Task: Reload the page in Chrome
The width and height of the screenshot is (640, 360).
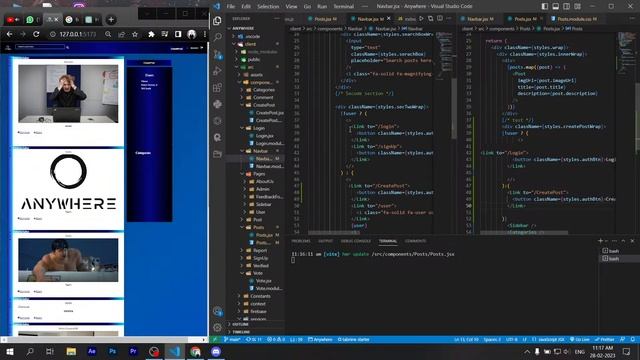Action: coord(36,34)
